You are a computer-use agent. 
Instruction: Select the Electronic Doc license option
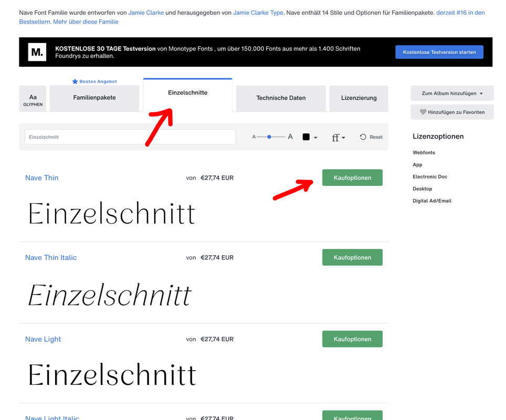click(x=430, y=176)
